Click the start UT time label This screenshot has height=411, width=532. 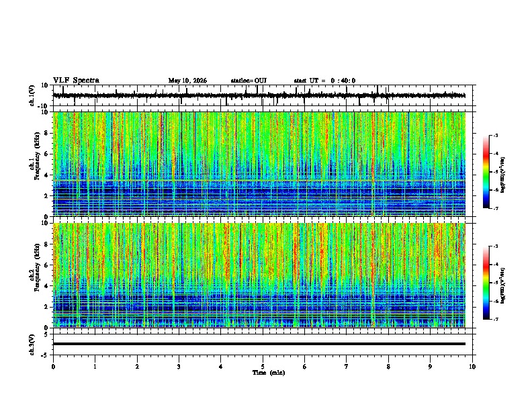click(324, 81)
